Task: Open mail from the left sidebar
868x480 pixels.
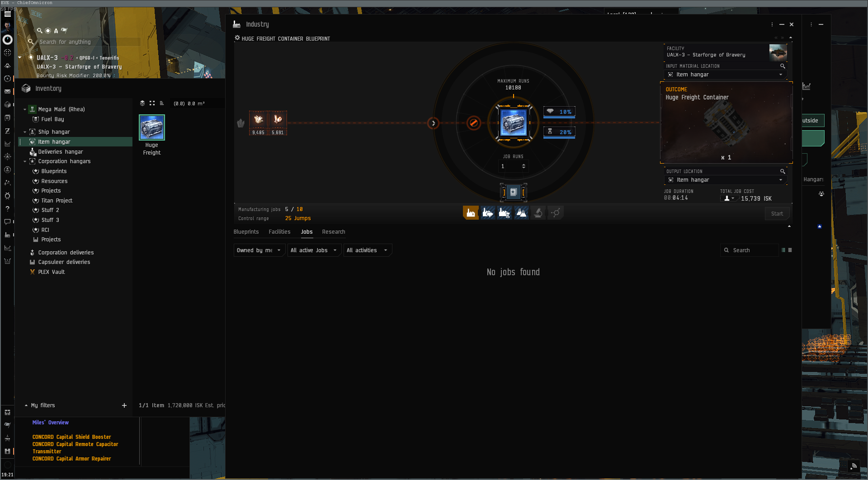Action: click(7, 92)
